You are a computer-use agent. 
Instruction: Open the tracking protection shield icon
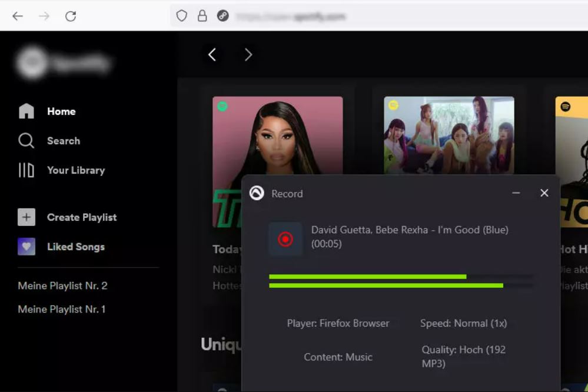(181, 16)
